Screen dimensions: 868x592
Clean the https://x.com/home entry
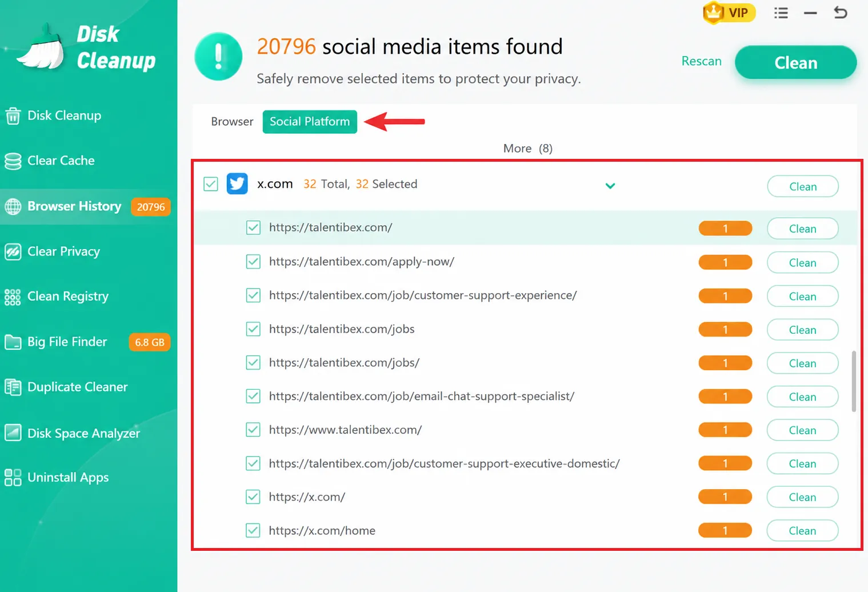[x=802, y=531]
